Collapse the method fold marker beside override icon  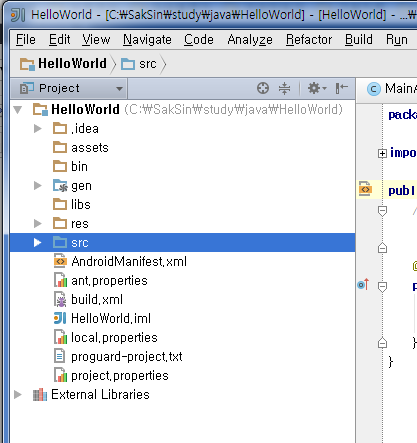coord(382,287)
